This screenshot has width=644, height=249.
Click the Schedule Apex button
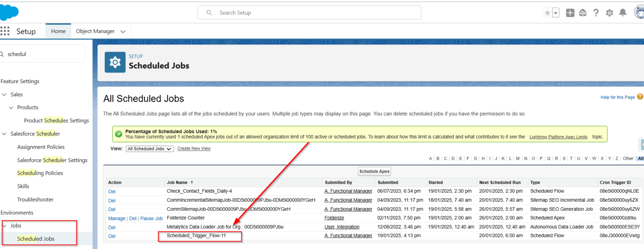tap(374, 171)
